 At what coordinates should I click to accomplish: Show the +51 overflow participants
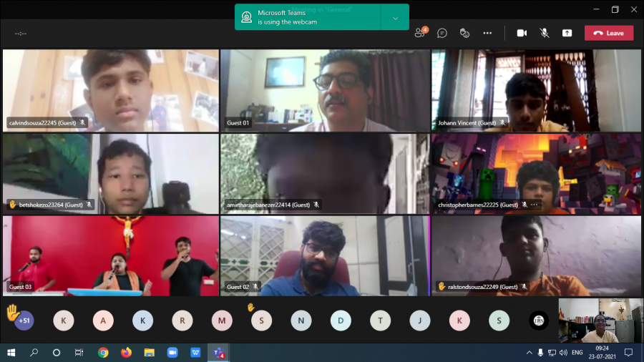[24, 321]
